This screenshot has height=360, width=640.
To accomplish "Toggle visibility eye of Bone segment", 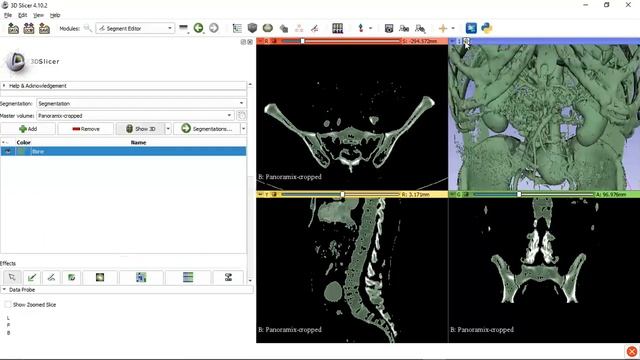I will point(7,151).
